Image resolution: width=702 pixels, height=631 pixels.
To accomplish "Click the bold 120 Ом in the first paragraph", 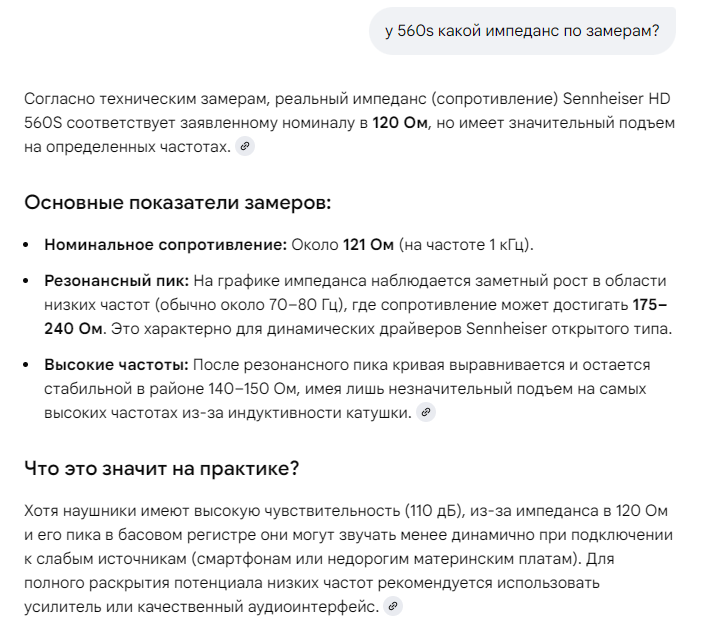I will [x=399, y=123].
